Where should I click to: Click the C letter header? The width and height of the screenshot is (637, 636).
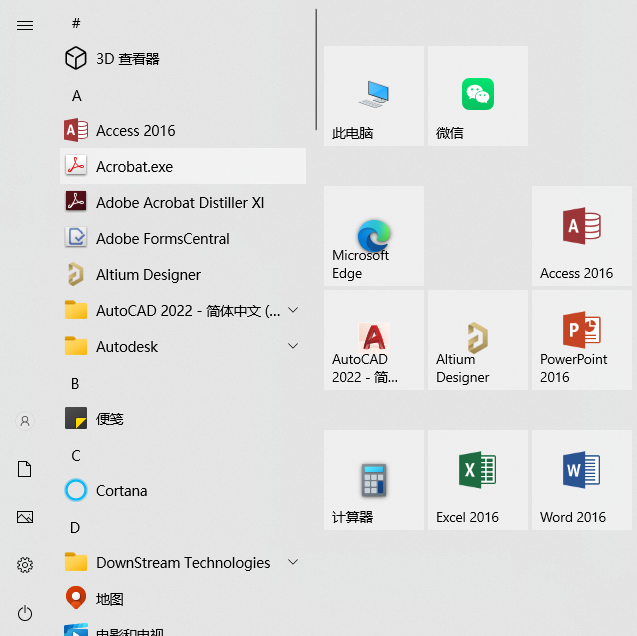click(x=76, y=456)
